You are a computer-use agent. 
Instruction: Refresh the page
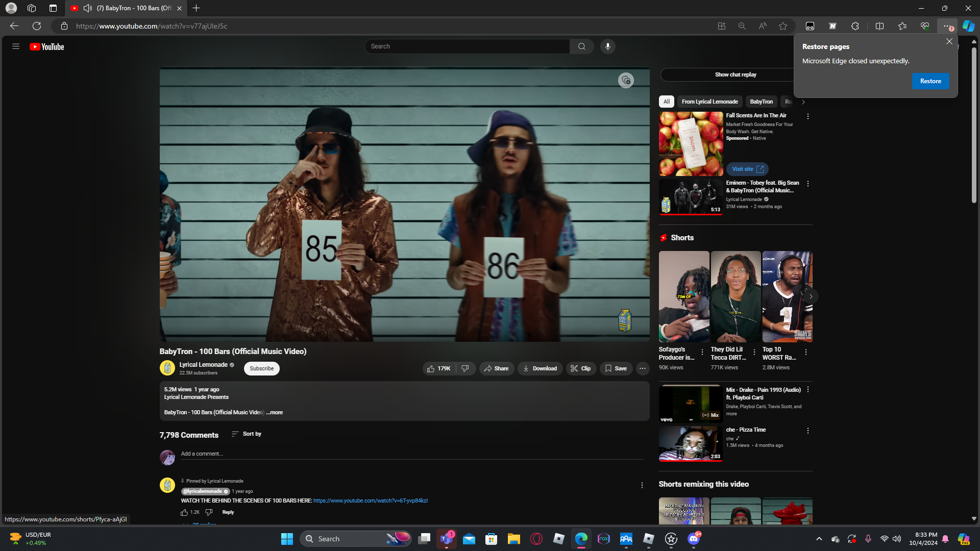pyautogui.click(x=37, y=26)
